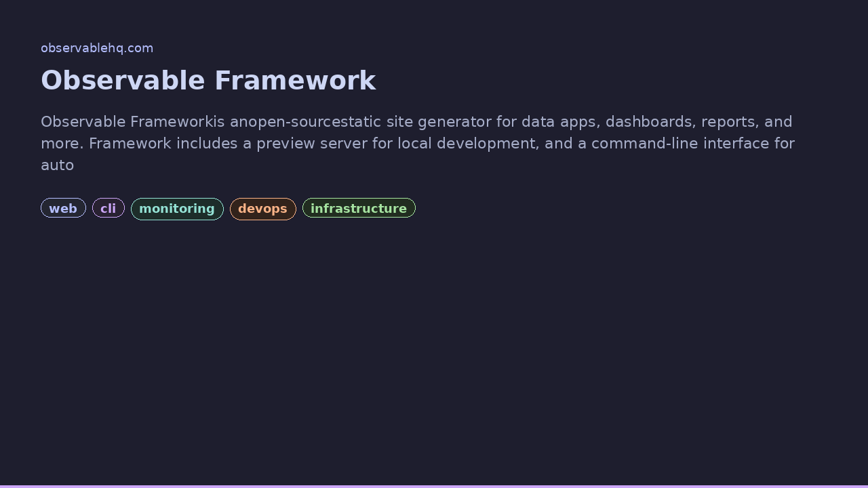
Task: Browse projects tagged monitoring
Action: [177, 208]
